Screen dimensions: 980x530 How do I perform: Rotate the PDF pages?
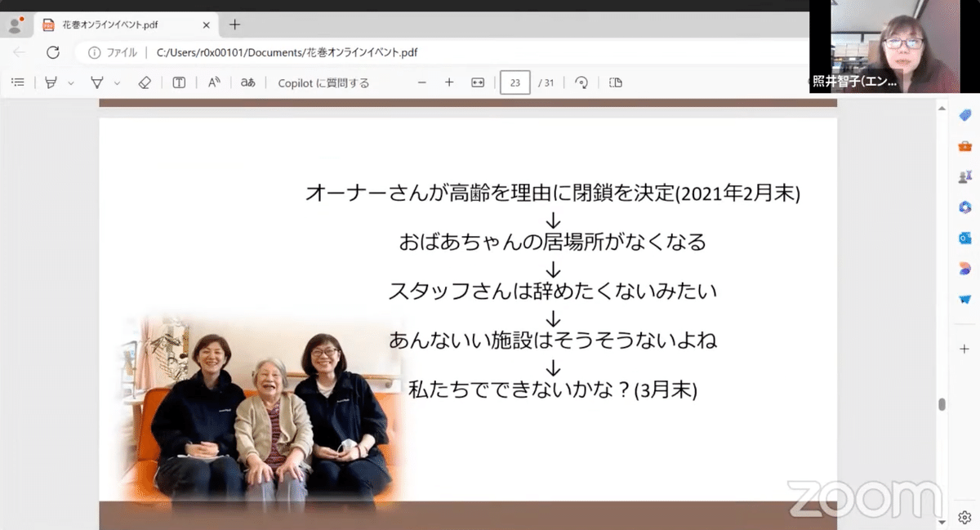pyautogui.click(x=581, y=82)
